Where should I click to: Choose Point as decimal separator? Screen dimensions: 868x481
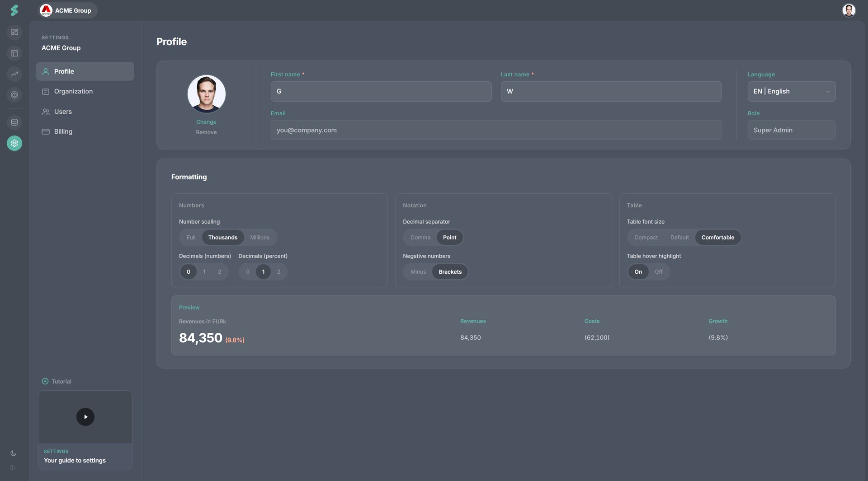[x=450, y=238]
